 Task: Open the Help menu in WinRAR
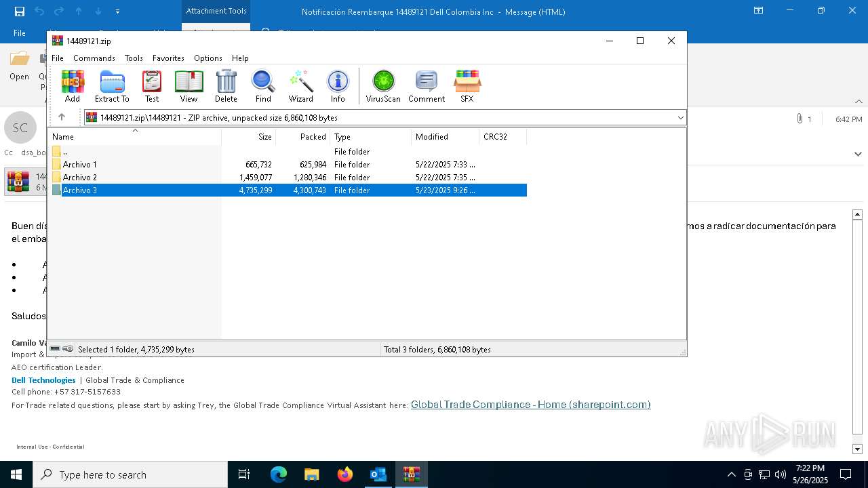240,58
